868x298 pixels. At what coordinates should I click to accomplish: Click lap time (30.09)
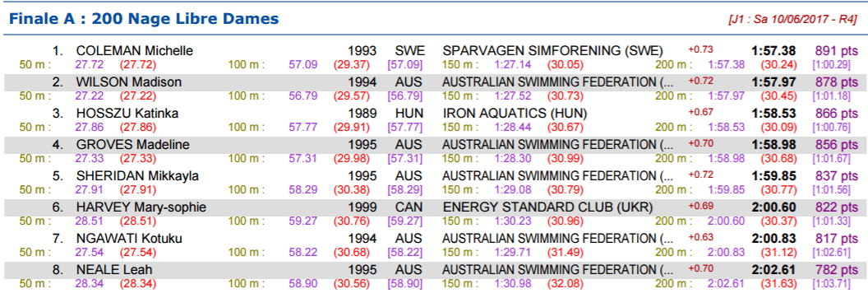779,128
